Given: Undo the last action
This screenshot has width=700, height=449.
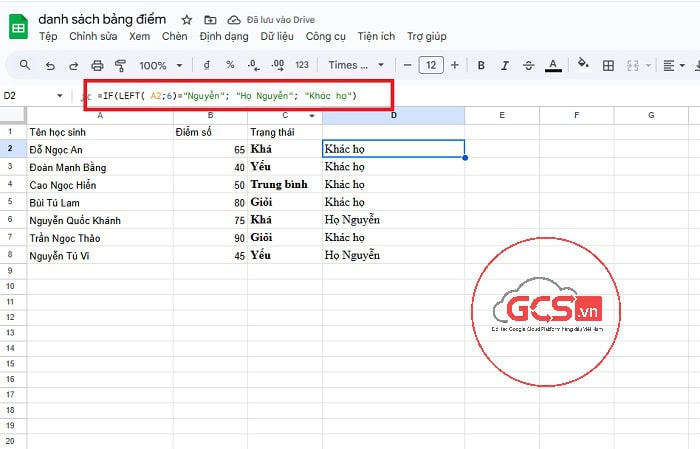Looking at the screenshot, I should (50, 66).
